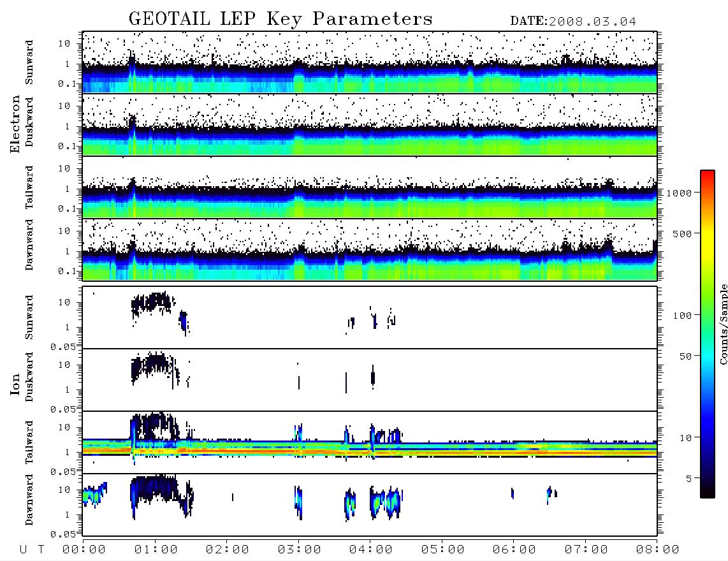This screenshot has height=561, width=728.
Task: Click the 05:00 time axis label
Action: click(x=442, y=550)
